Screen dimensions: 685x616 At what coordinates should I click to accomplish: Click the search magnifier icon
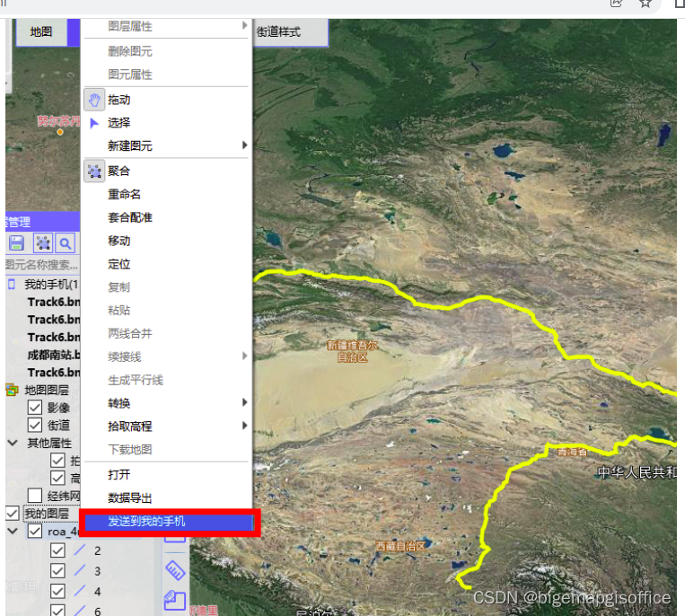66,243
